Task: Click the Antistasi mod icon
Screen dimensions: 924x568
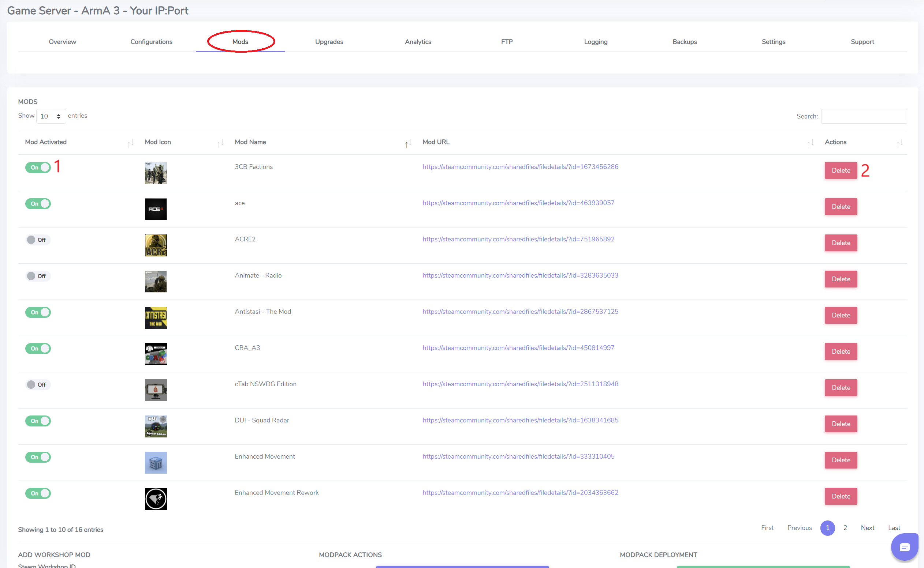Action: [x=156, y=318]
